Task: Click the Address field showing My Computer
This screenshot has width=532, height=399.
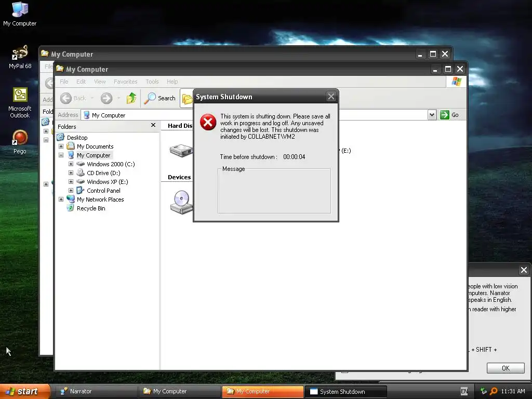Action: point(258,115)
